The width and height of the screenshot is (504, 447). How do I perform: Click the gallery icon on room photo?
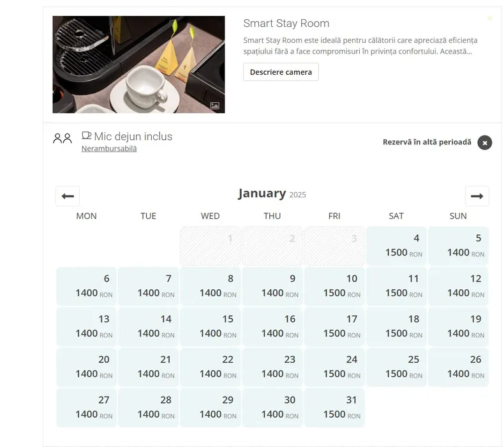click(215, 105)
